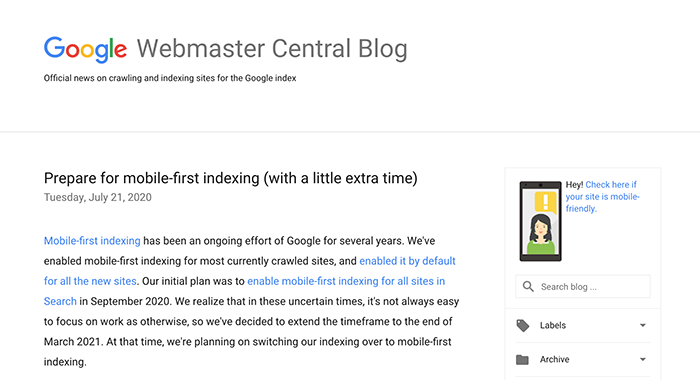Open the post title about mobile-first indexing
Image resolution: width=700 pixels, height=380 pixels.
tap(230, 178)
